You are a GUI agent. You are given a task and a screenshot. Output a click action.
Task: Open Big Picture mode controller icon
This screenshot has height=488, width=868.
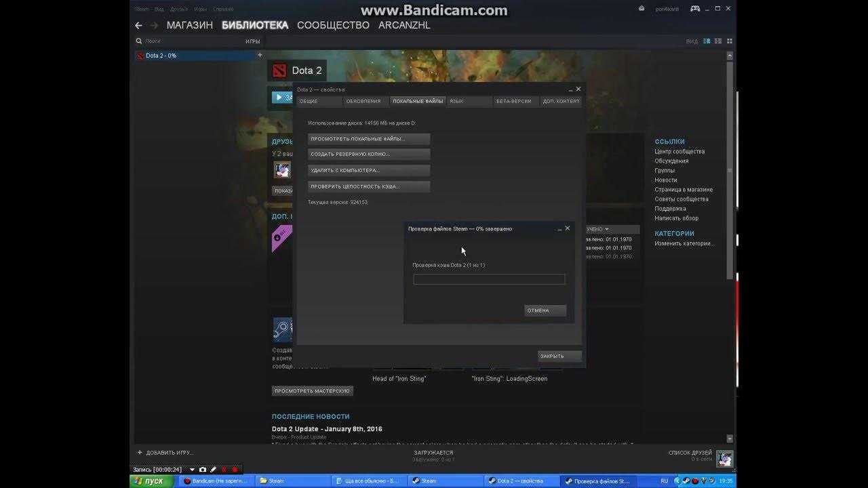(695, 9)
